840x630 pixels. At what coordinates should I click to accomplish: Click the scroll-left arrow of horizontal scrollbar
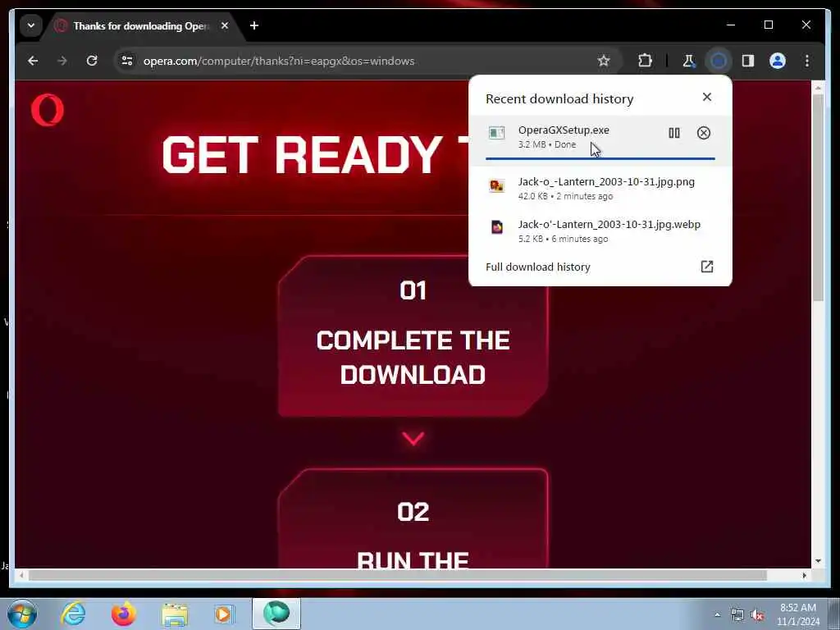(x=21, y=575)
